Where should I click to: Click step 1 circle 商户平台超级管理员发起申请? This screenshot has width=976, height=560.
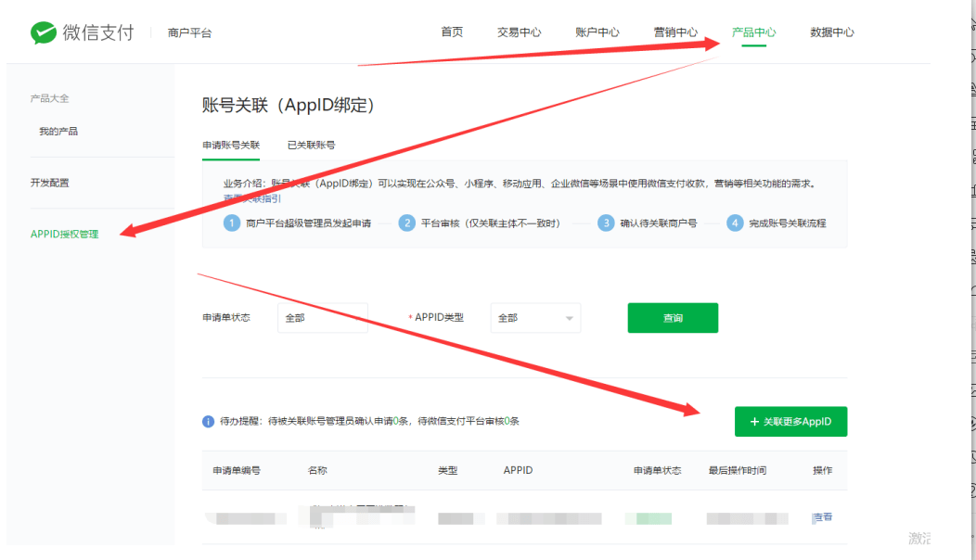(x=232, y=223)
